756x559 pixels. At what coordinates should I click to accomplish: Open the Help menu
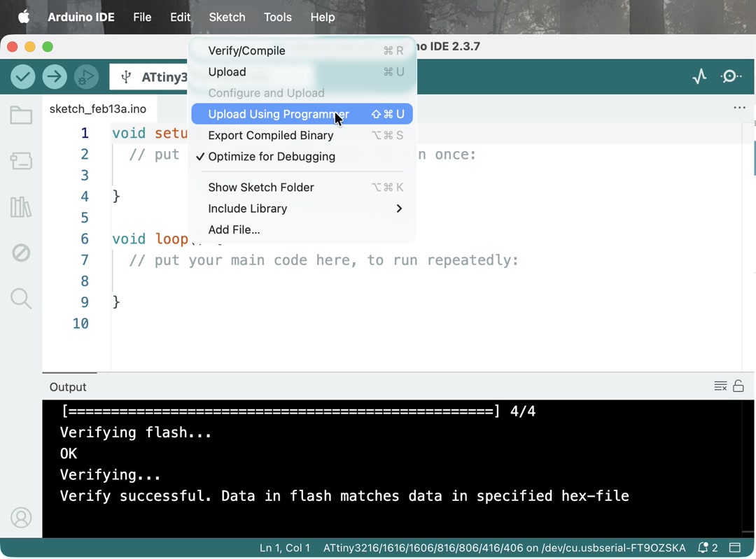coord(323,17)
